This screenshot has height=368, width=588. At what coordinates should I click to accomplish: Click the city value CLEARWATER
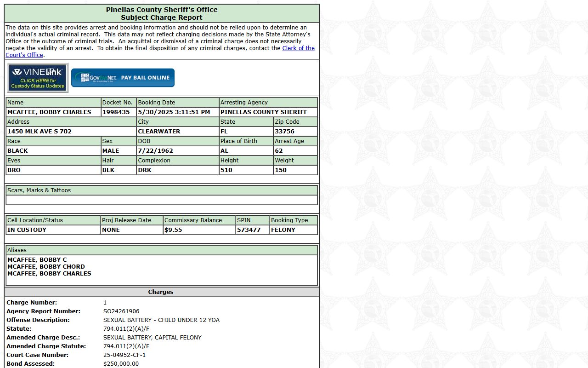[178, 132]
